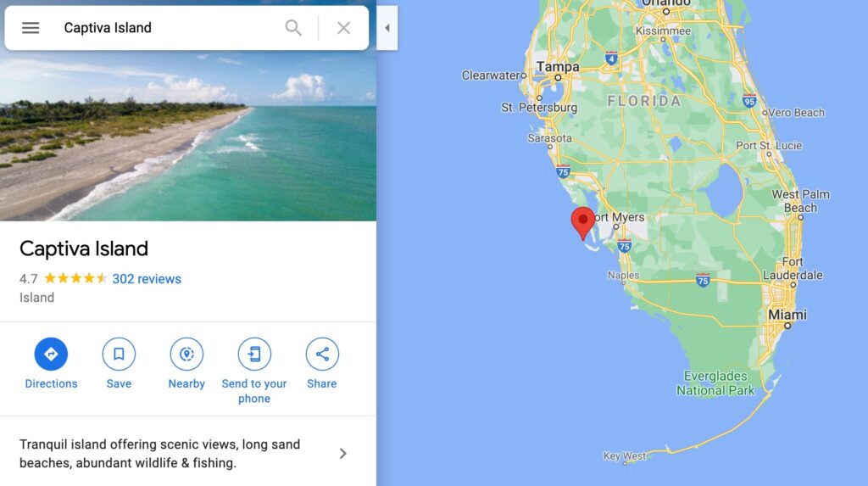Send to your phone icon

click(x=254, y=354)
